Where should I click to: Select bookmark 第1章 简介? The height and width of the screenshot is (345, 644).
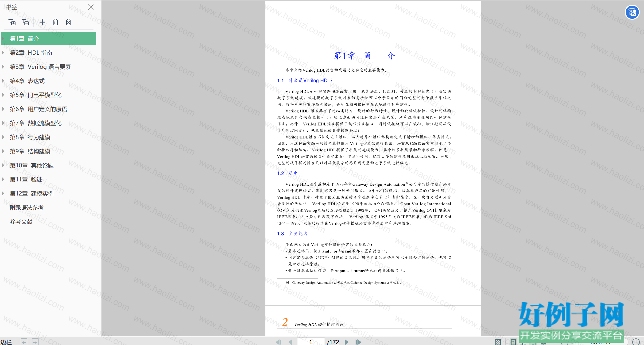[x=49, y=38]
